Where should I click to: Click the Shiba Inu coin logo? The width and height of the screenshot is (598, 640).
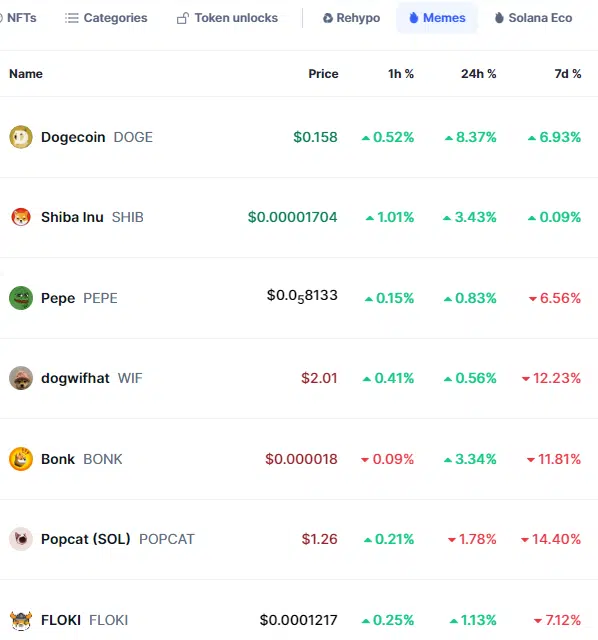[21, 217]
